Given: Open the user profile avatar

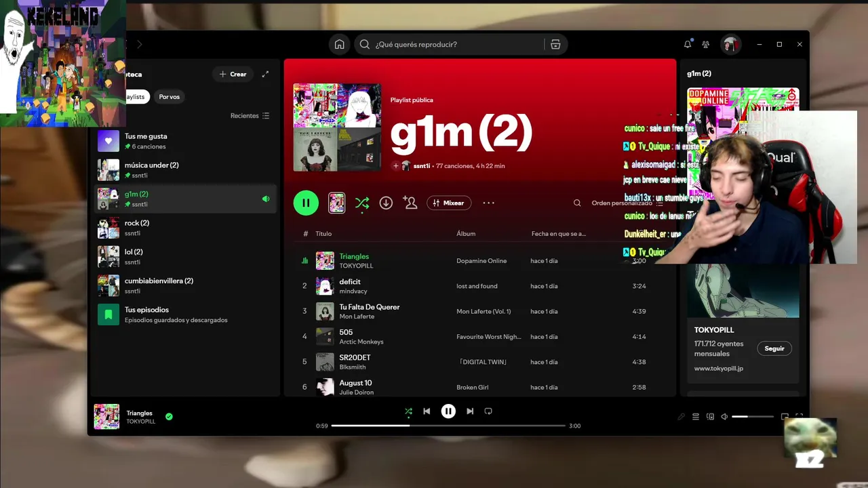Looking at the screenshot, I should (x=730, y=44).
